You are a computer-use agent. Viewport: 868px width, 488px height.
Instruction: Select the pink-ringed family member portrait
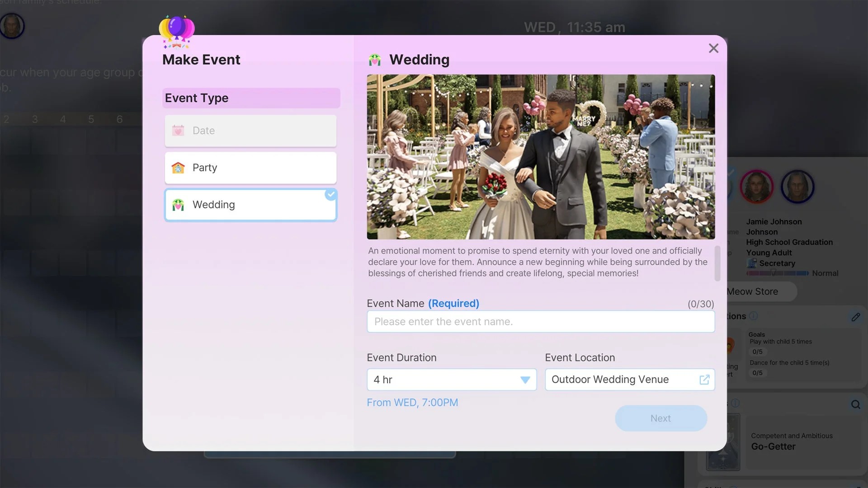(x=756, y=186)
